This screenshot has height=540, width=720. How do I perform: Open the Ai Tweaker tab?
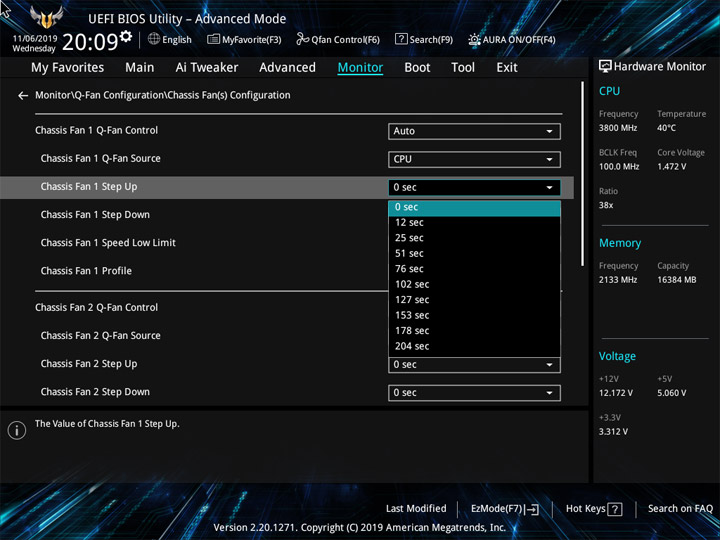click(x=207, y=68)
